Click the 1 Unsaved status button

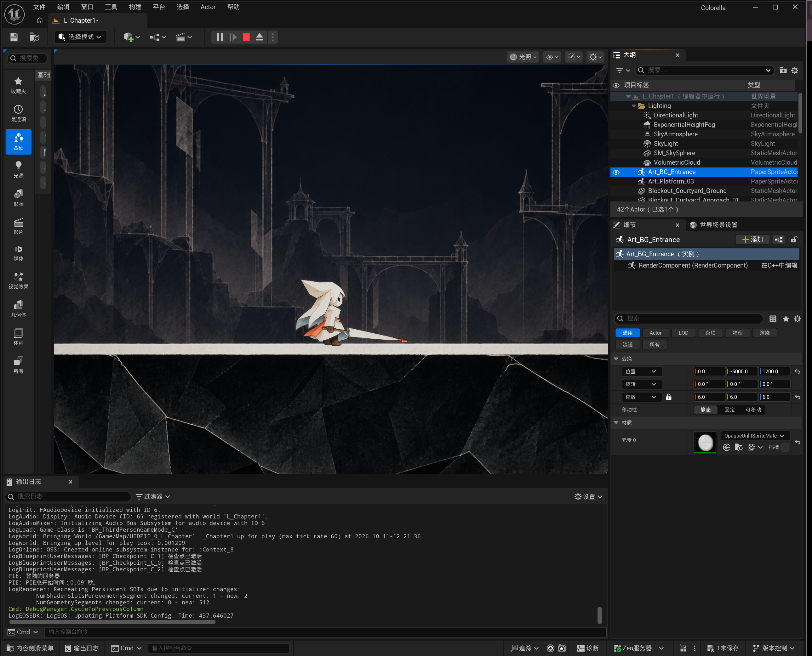tap(723, 648)
